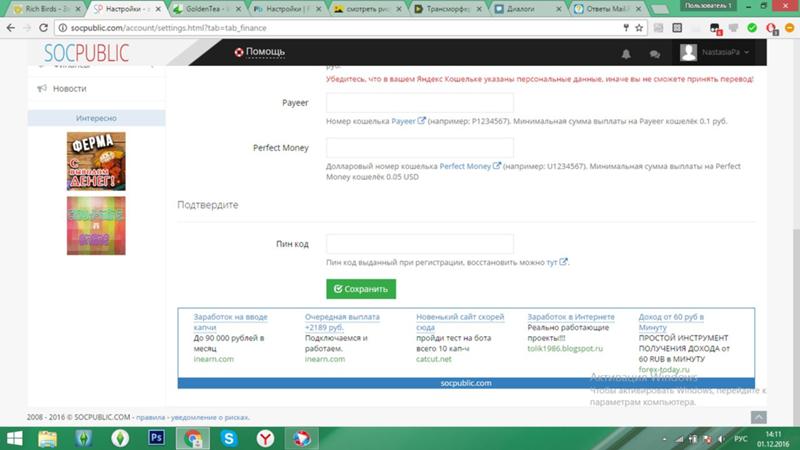Click the Windows Start button
Viewport: 800px width, 450px height.
pos(17,437)
